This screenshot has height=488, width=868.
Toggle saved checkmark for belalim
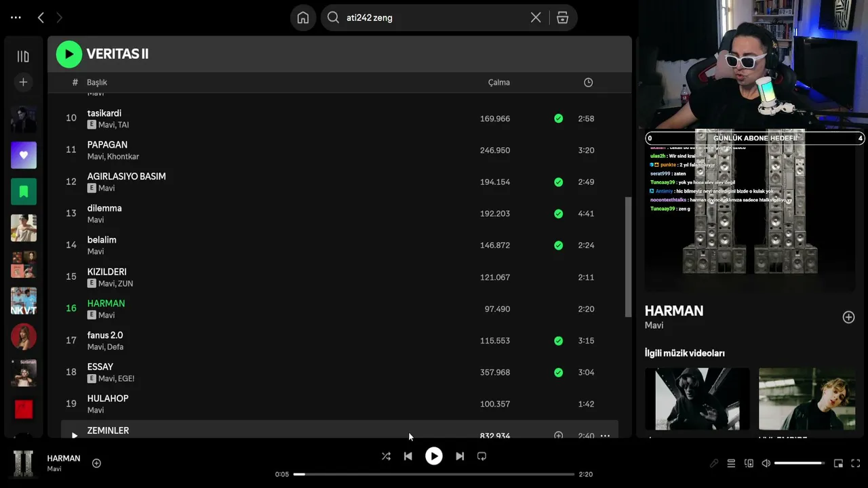point(558,245)
